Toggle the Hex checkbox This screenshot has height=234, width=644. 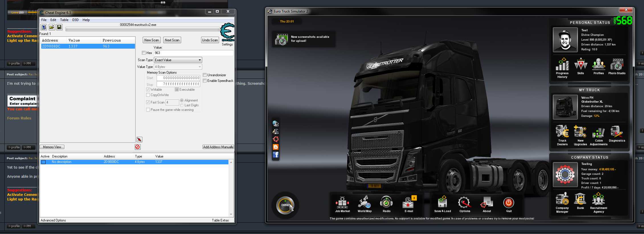pyautogui.click(x=144, y=53)
